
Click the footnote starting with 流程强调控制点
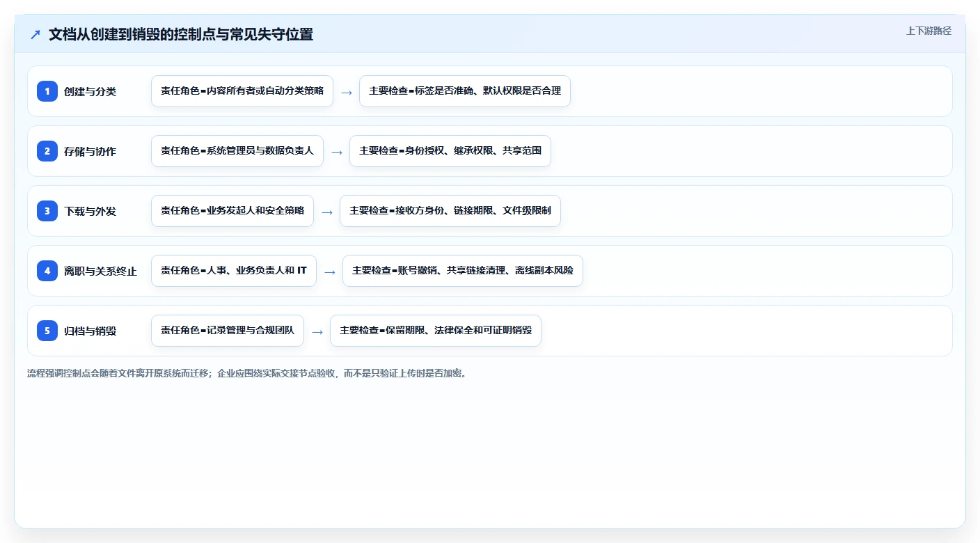[247, 374]
